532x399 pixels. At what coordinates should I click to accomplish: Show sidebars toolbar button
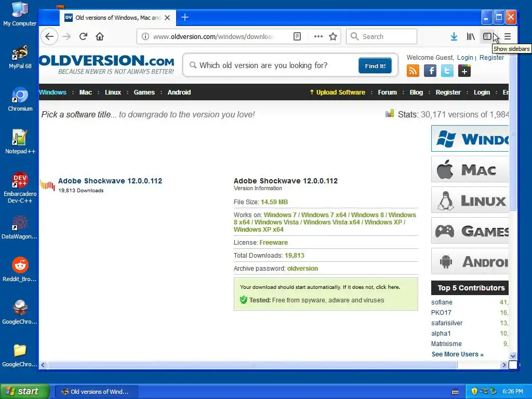(487, 36)
